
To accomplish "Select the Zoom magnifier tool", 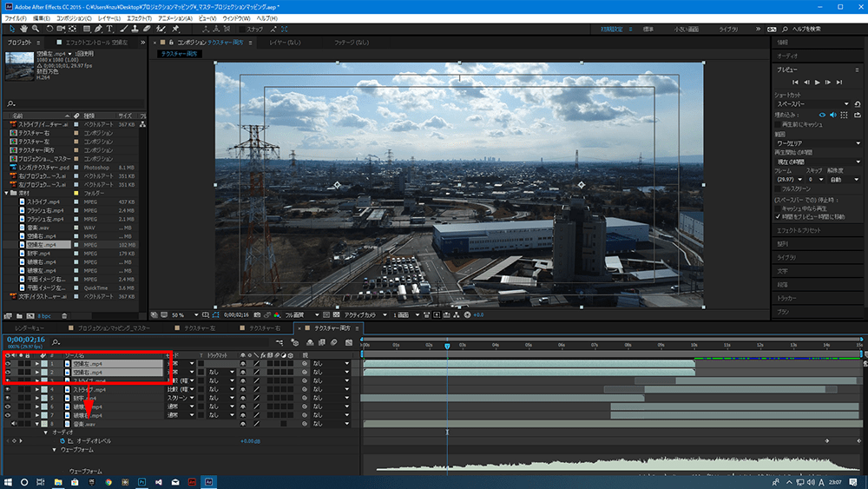I will point(34,29).
